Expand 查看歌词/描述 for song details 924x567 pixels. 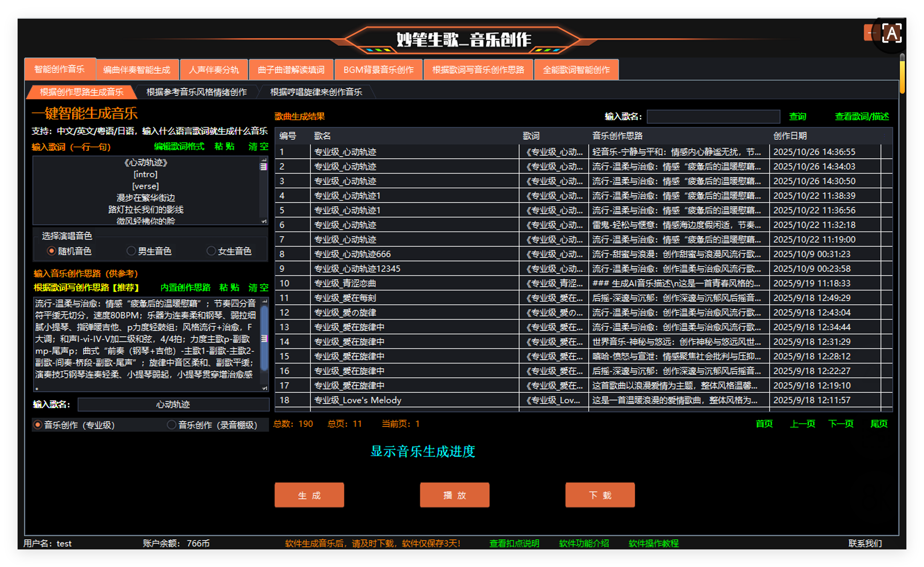coord(862,117)
